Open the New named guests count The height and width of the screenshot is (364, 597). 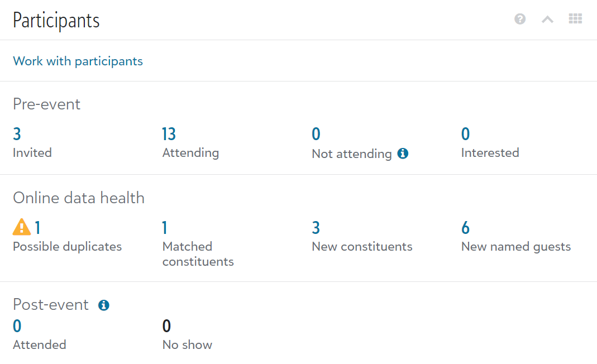[465, 228]
